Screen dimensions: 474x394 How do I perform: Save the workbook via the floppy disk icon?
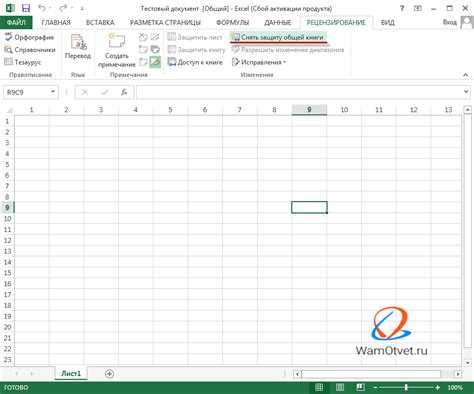(x=26, y=8)
